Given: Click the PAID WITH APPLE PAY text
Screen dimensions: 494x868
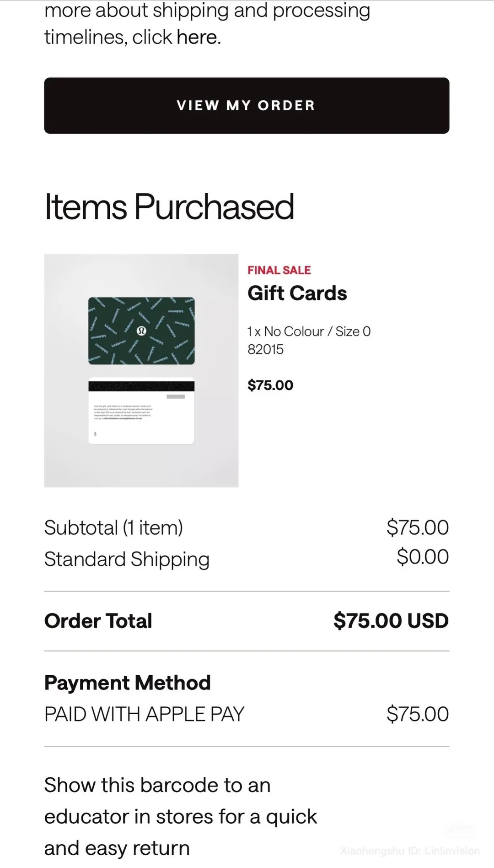Looking at the screenshot, I should 144,714.
